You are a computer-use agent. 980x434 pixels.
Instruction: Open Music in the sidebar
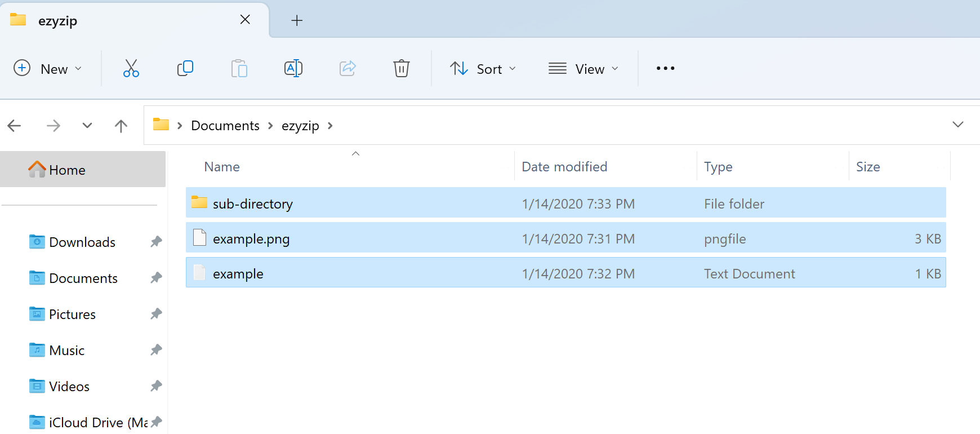(66, 350)
